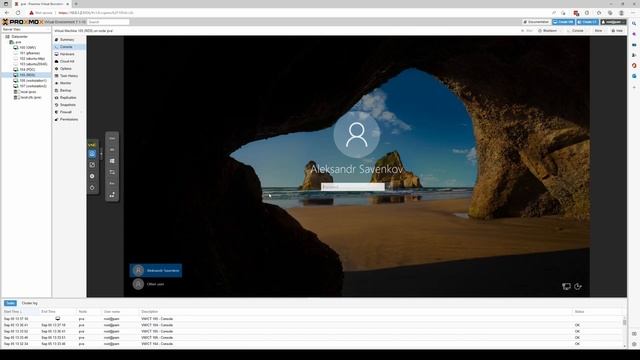This screenshot has width=640, height=360.
Task: Open Hardware in VM side menu
Action: tap(67, 54)
